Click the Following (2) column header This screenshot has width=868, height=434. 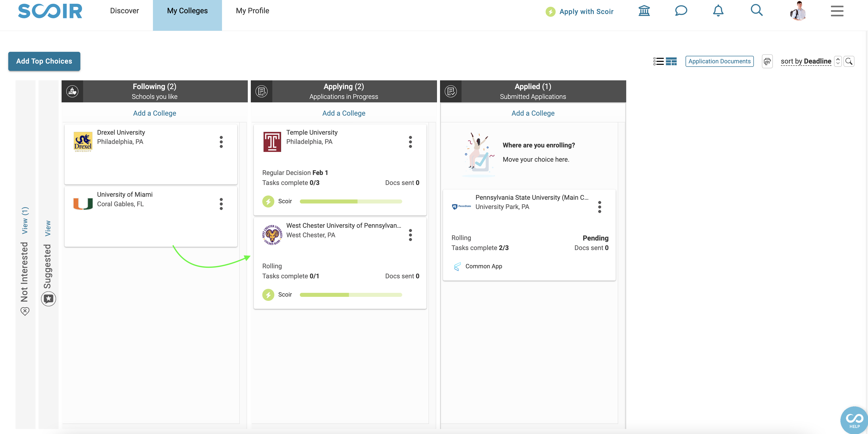[x=154, y=91]
